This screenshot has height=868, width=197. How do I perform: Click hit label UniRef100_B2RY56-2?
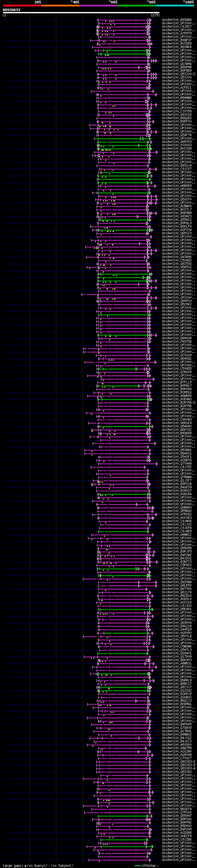click(x=179, y=402)
